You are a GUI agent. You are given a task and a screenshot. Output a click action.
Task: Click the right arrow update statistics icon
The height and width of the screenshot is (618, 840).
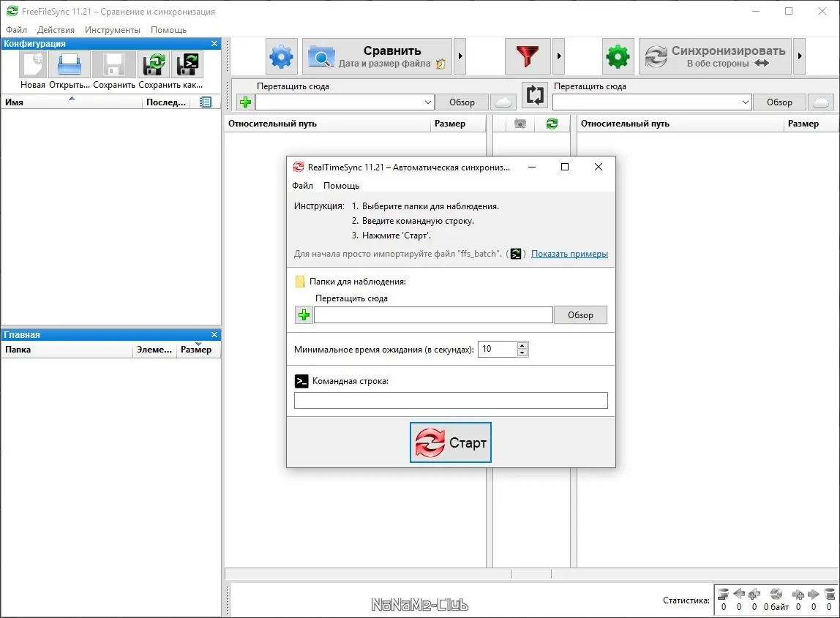click(813, 594)
